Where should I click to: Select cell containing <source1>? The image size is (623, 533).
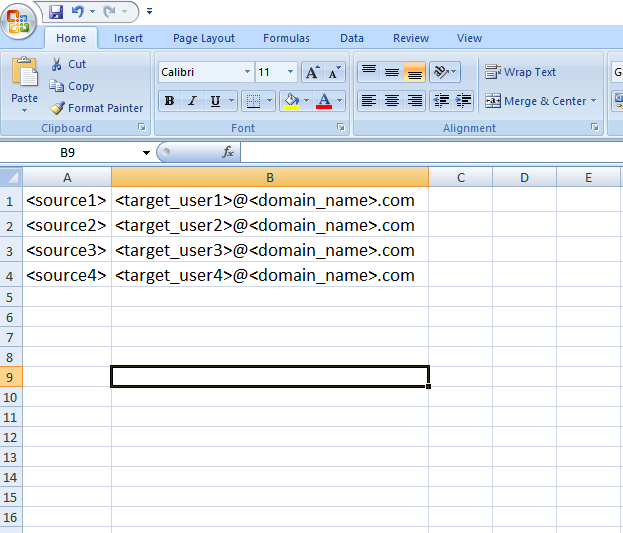67,200
